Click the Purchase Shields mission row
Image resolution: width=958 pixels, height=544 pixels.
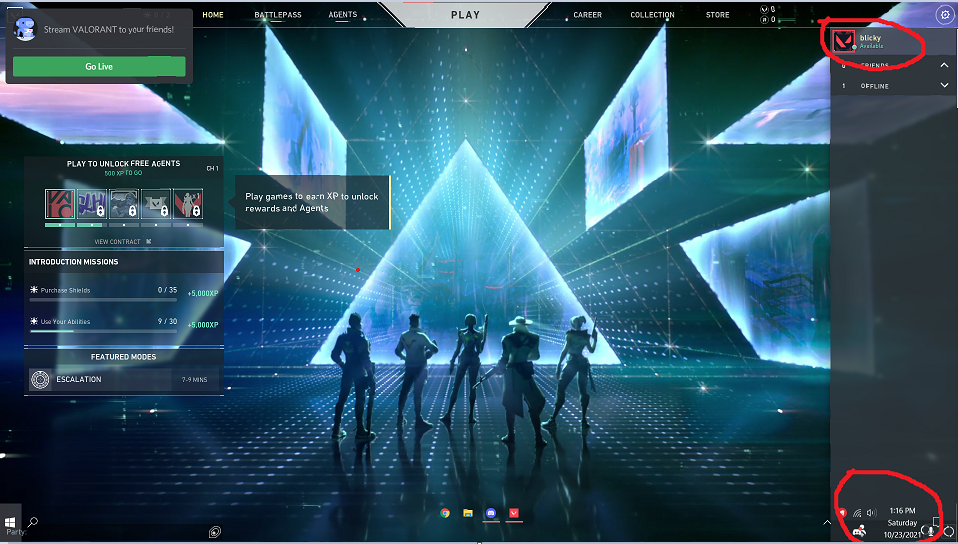click(124, 292)
